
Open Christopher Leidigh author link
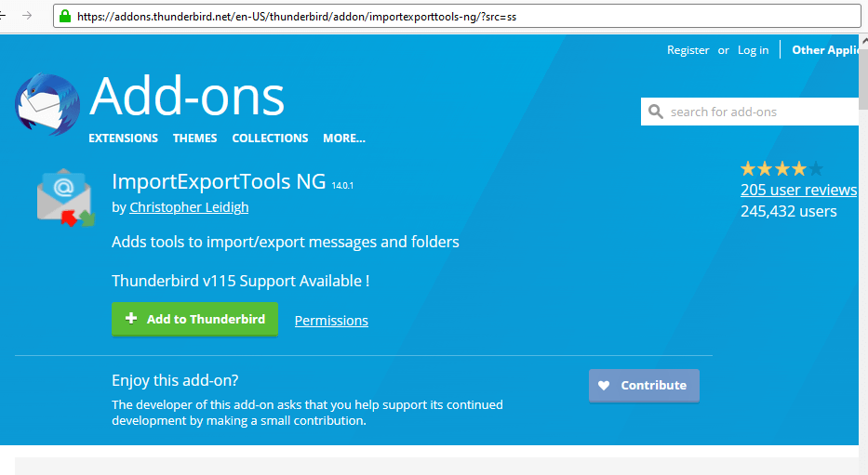click(x=189, y=207)
